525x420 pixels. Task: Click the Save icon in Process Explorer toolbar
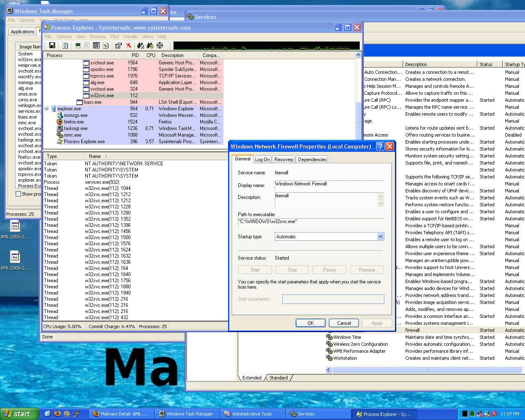pos(52,46)
